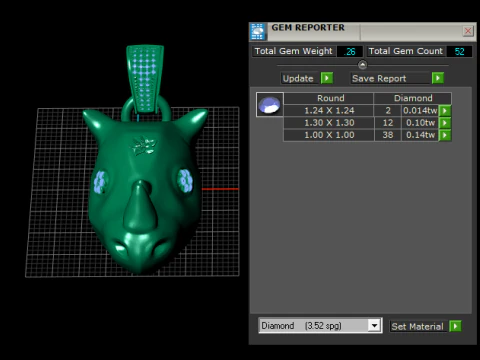Viewport: 480px width, 360px height.
Task: Click the Total Gem Weight label
Action: point(294,51)
